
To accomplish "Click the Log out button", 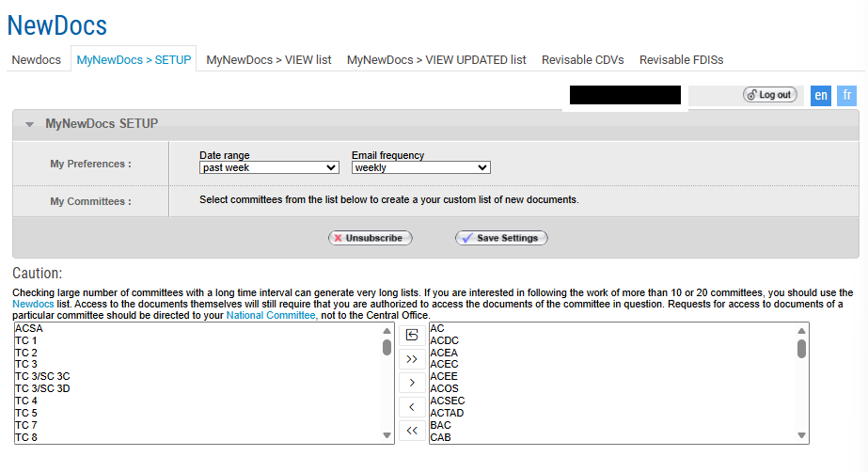I will point(770,95).
